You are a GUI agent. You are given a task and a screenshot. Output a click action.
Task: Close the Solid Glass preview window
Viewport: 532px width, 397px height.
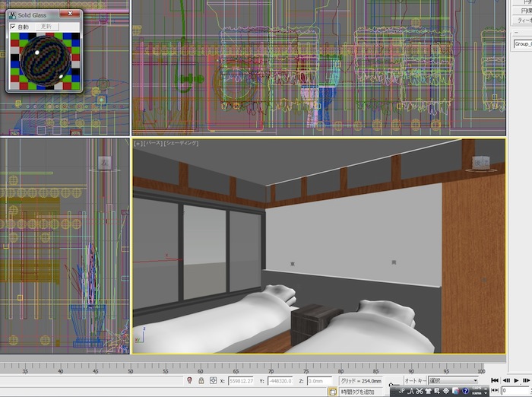tap(71, 13)
